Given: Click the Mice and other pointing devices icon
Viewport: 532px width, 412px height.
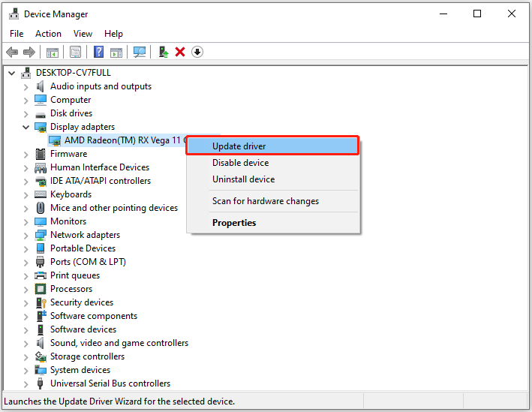Looking at the screenshot, I should (x=41, y=208).
